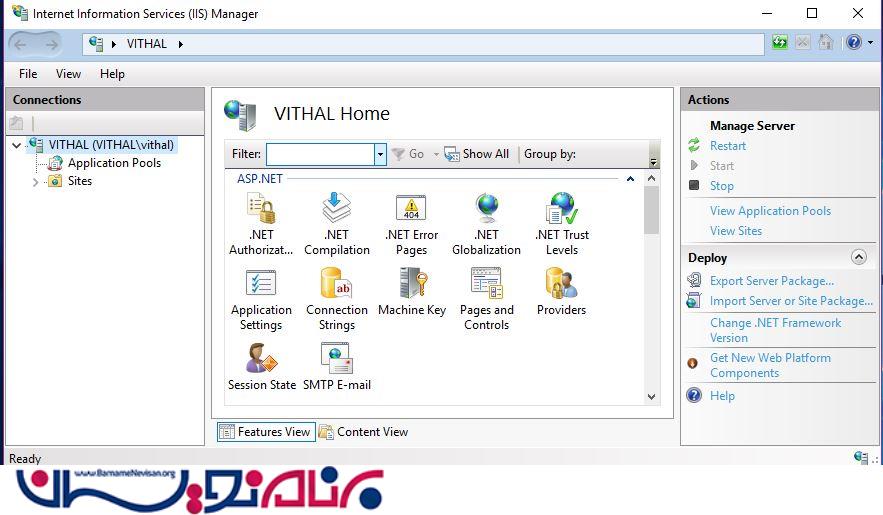Click the features list scroll down arrow
Image resolution: width=883 pixels, height=515 pixels.
pyautogui.click(x=652, y=396)
